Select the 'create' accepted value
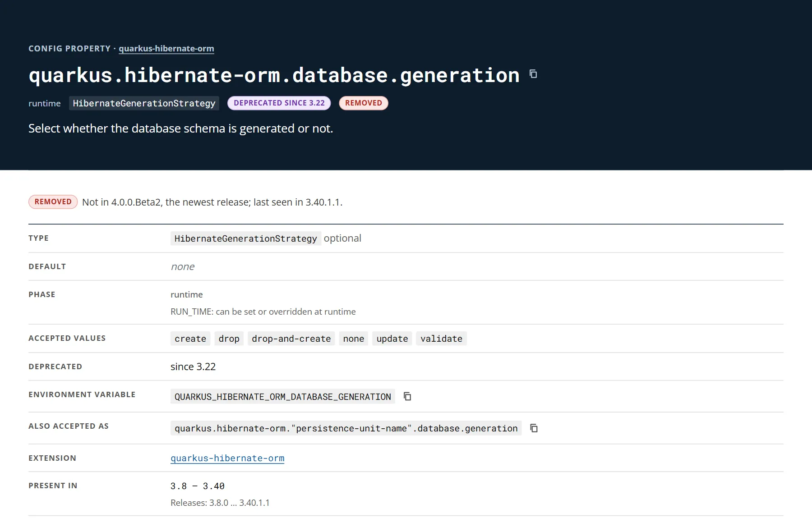Image resolution: width=812 pixels, height=527 pixels. (190, 339)
